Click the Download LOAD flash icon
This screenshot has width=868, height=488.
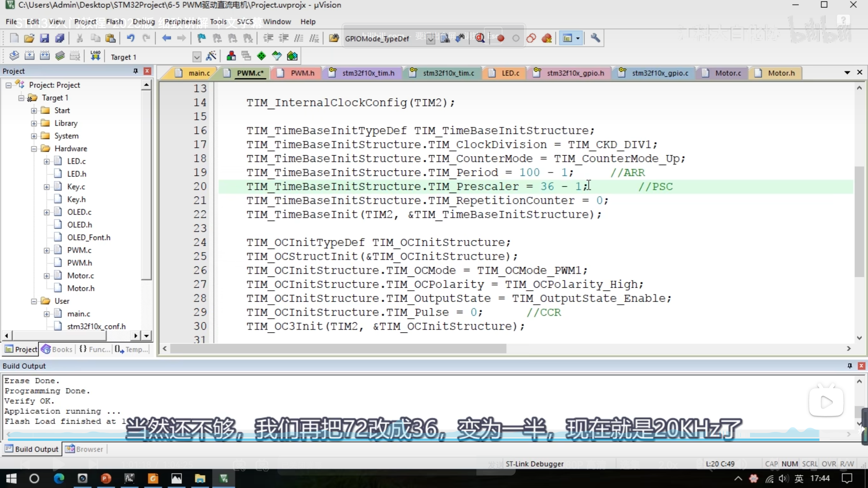95,56
